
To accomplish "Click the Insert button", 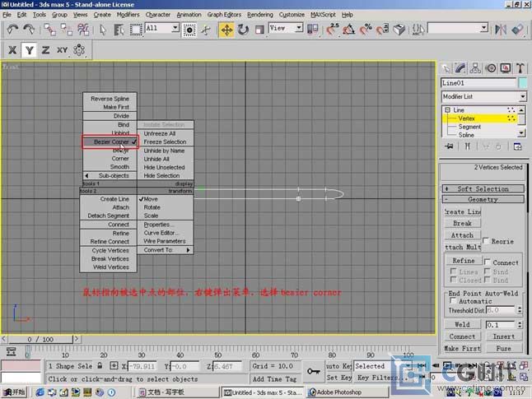I will (x=504, y=336).
